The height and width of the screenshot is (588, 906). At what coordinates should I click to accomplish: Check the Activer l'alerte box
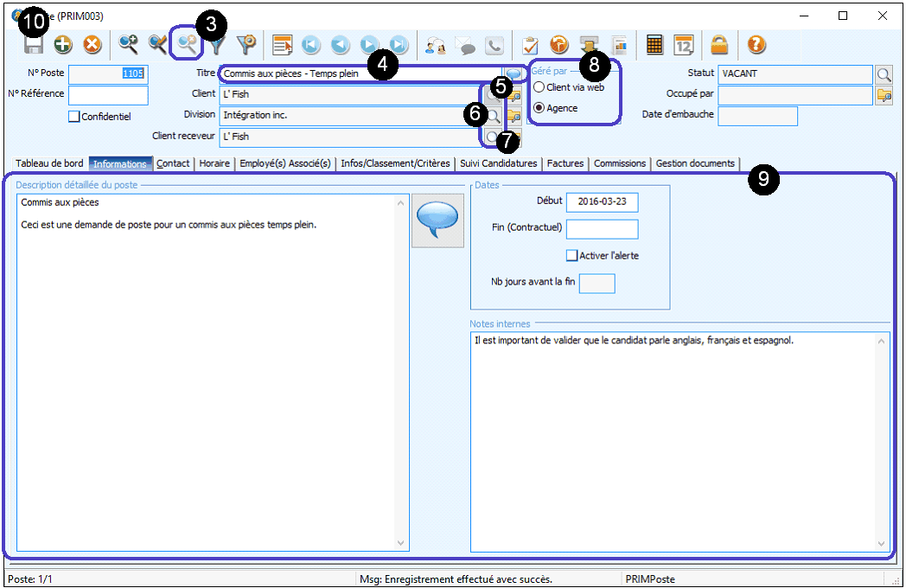pos(571,256)
